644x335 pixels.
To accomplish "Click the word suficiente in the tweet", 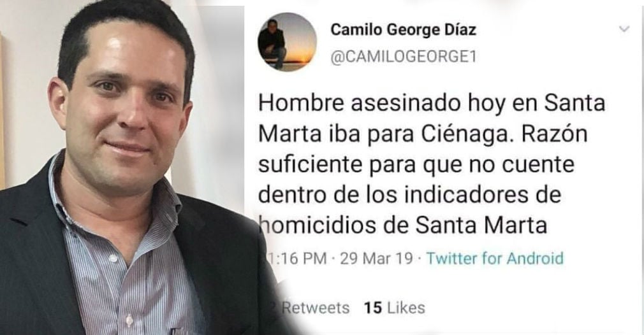I will [310, 164].
